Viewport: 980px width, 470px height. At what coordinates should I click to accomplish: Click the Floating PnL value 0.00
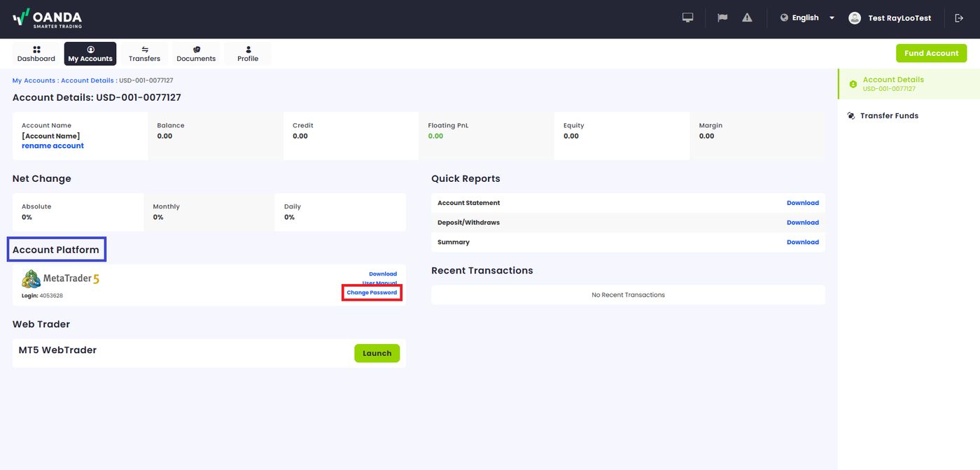tap(435, 136)
